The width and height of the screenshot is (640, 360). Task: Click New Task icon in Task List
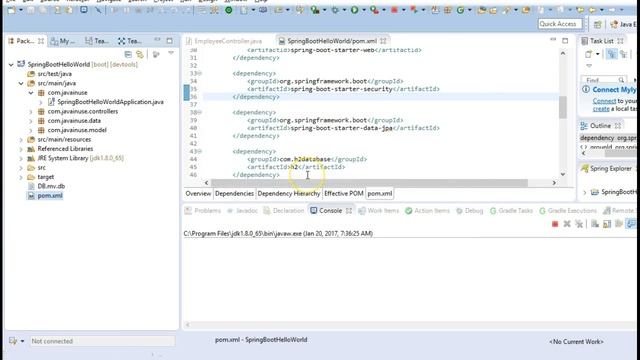[588, 54]
